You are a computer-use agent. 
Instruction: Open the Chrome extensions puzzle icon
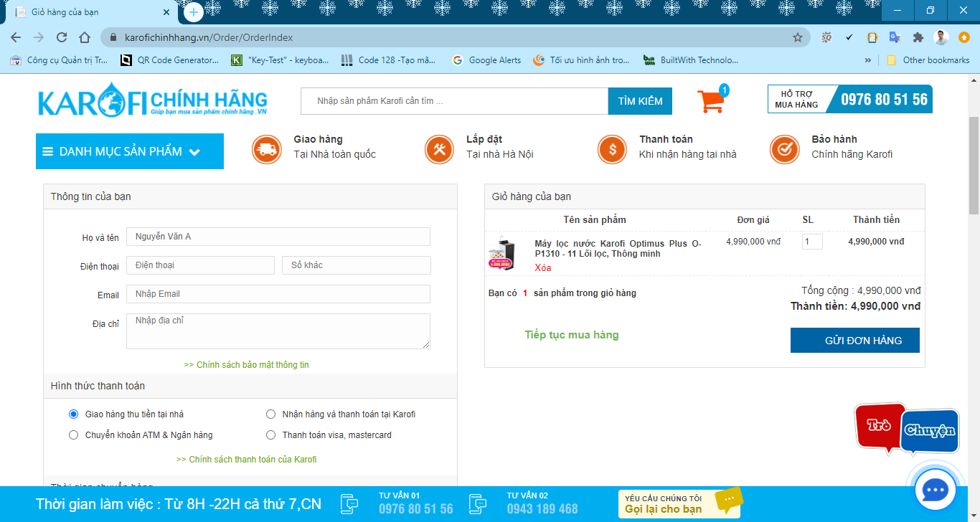918,37
